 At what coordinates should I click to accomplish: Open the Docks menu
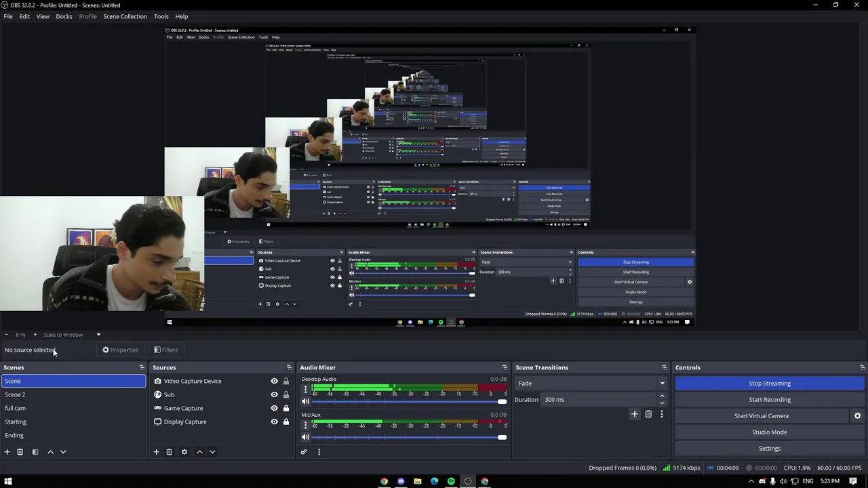point(64,16)
